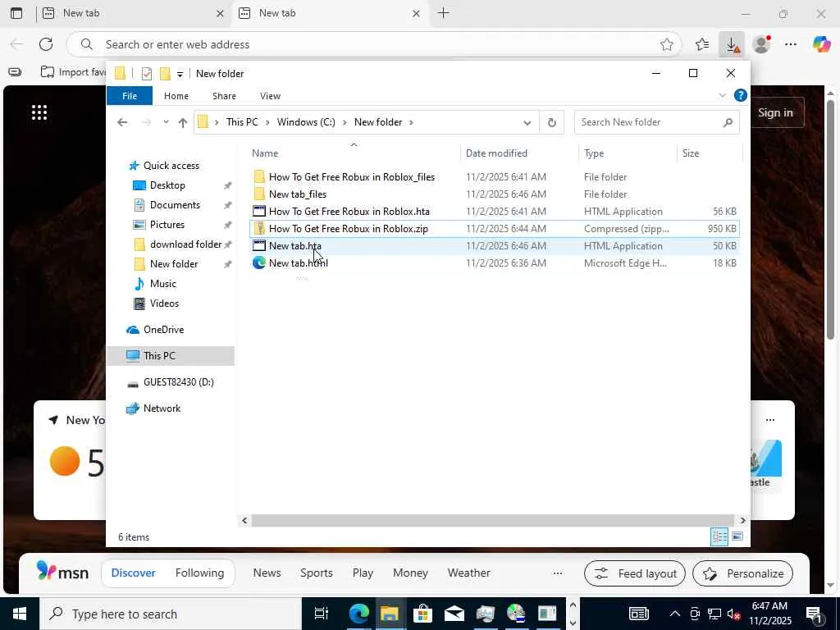This screenshot has width=840, height=630.
Task: Click the File Explorer help question icon
Action: [741, 95]
